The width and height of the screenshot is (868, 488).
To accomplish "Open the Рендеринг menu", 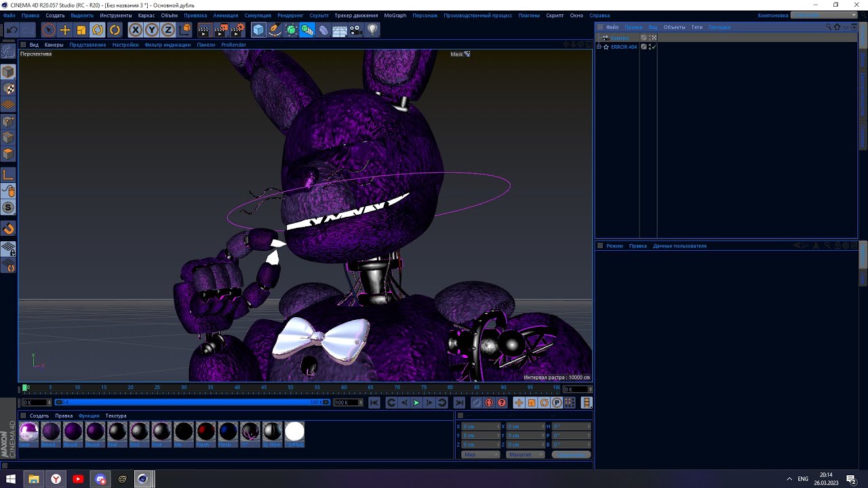I will (290, 15).
